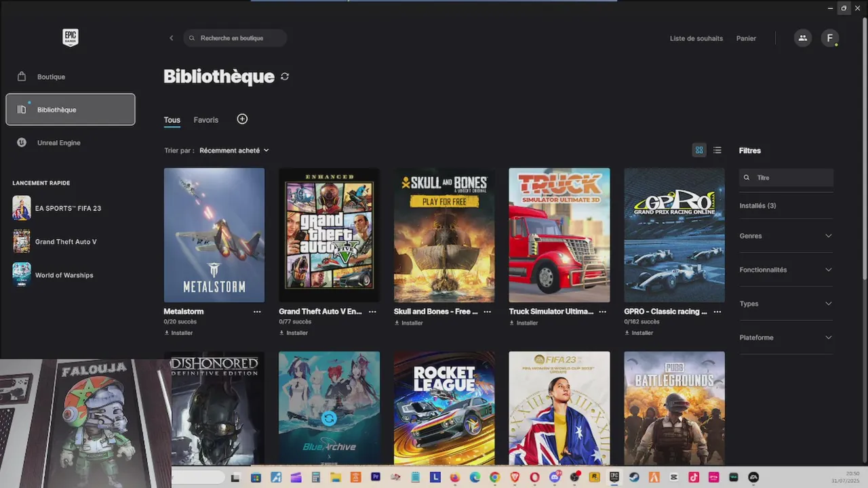Open Truck Simulator three-dot menu
Image resolution: width=868 pixels, height=488 pixels.
[x=602, y=312]
